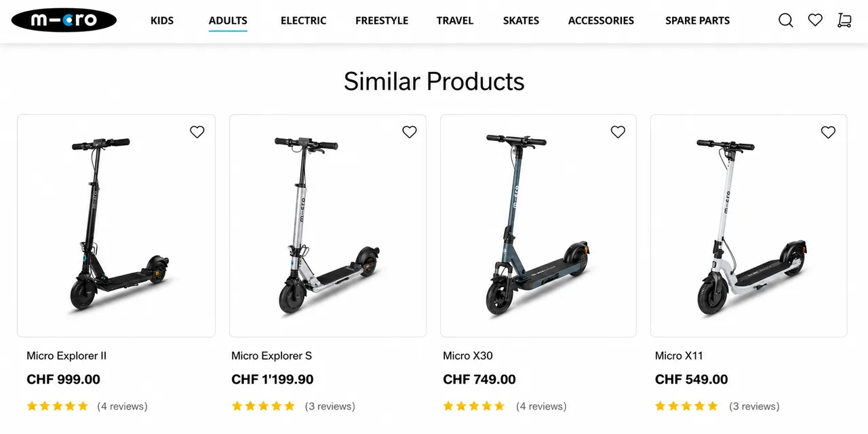Open the Micro Explorer II product link
Image resolution: width=868 pixels, height=434 pixels.
point(66,355)
